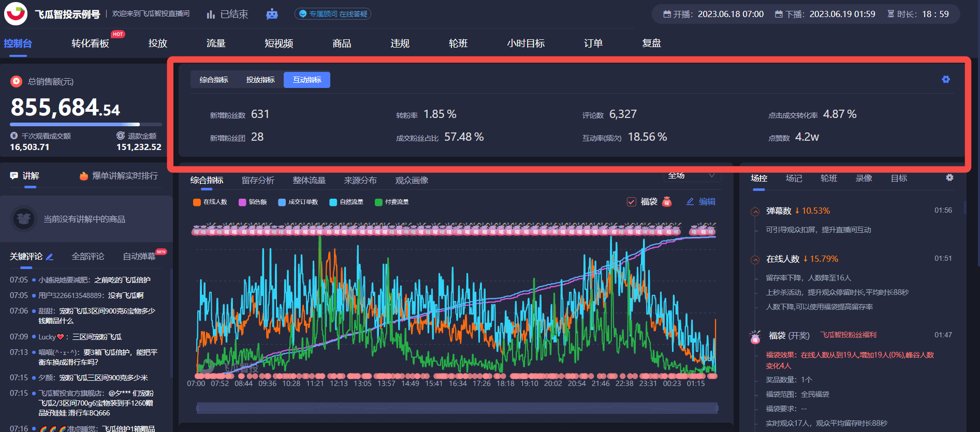This screenshot has height=432, width=980.
Task: Click the 福袋 lucky bag icon
Action: [667, 202]
